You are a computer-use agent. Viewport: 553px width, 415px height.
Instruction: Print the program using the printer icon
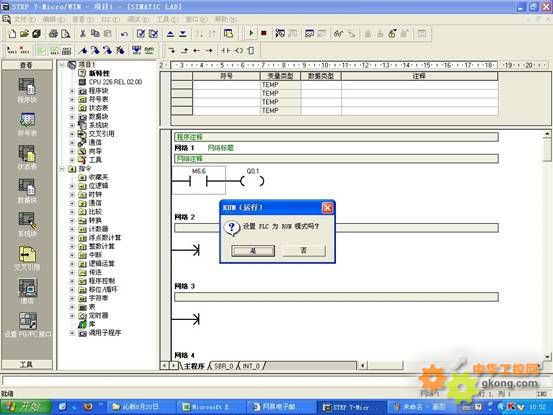click(x=53, y=34)
